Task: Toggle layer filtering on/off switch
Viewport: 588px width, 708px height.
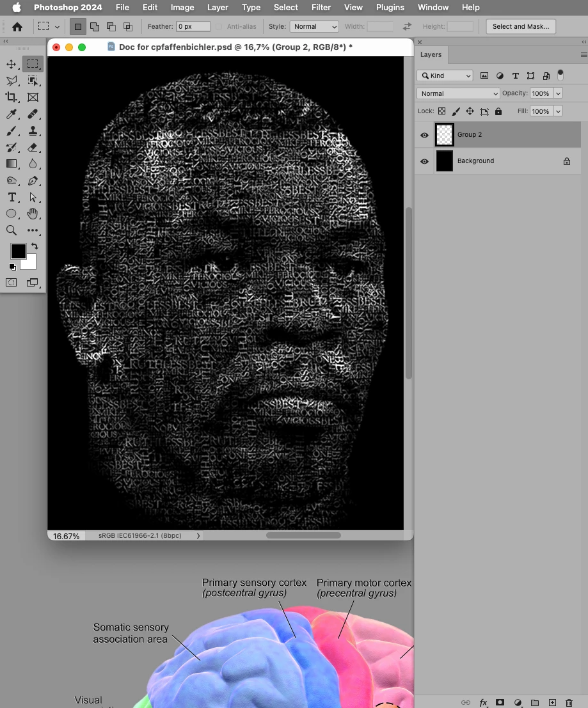Action: coord(560,75)
